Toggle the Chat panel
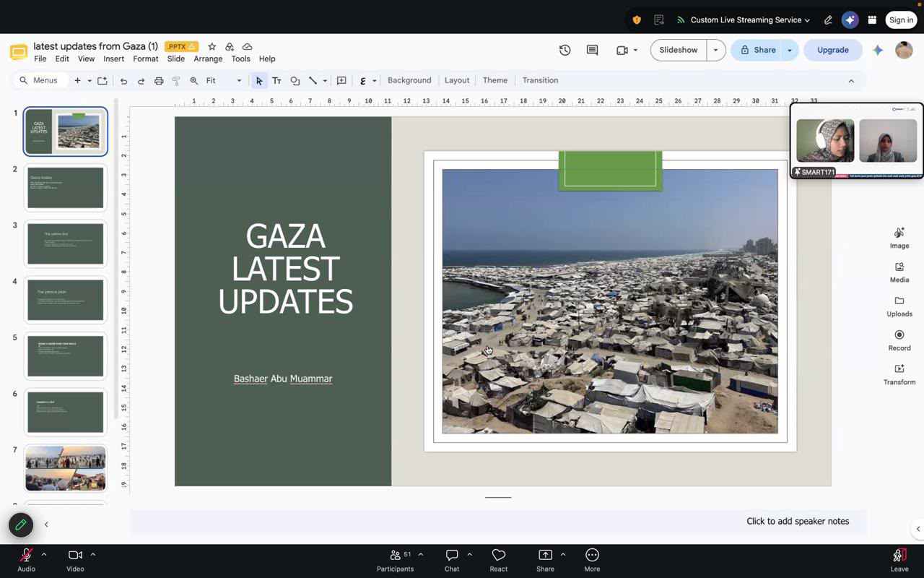The height and width of the screenshot is (578, 924). 452,559
